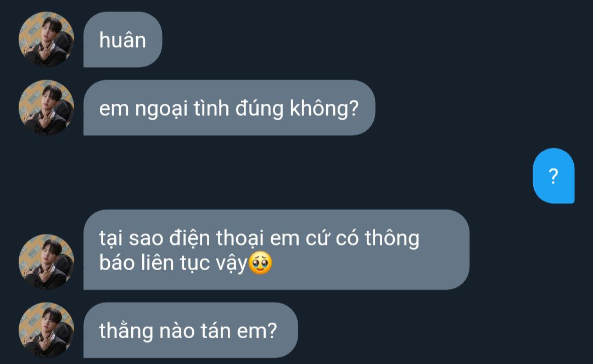This screenshot has height=364, width=593.
Task: Click the word 'thông' ending the first line
Action: 392,239
